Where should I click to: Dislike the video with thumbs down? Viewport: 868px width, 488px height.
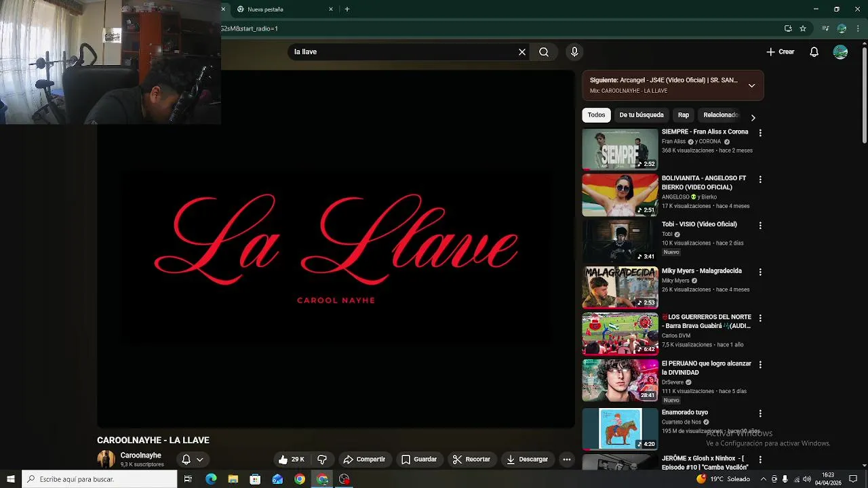pos(322,460)
